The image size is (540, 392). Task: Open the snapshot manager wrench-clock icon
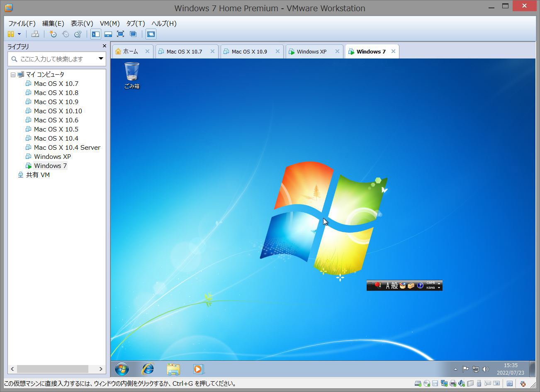tap(78, 34)
